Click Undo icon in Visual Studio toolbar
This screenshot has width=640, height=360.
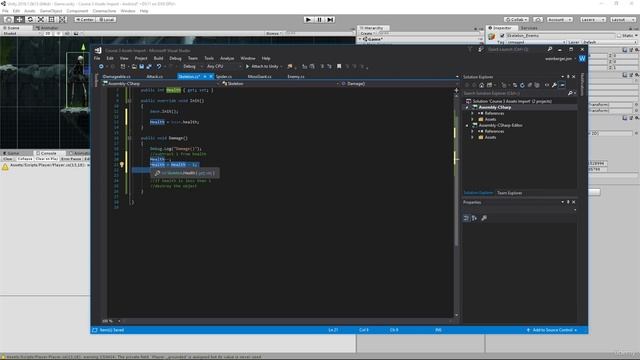(x=159, y=66)
